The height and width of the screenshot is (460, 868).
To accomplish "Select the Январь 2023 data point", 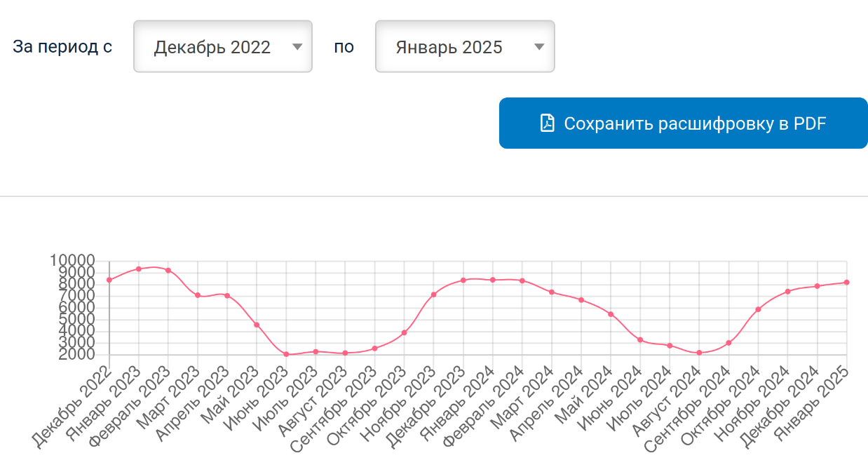I will click(139, 269).
